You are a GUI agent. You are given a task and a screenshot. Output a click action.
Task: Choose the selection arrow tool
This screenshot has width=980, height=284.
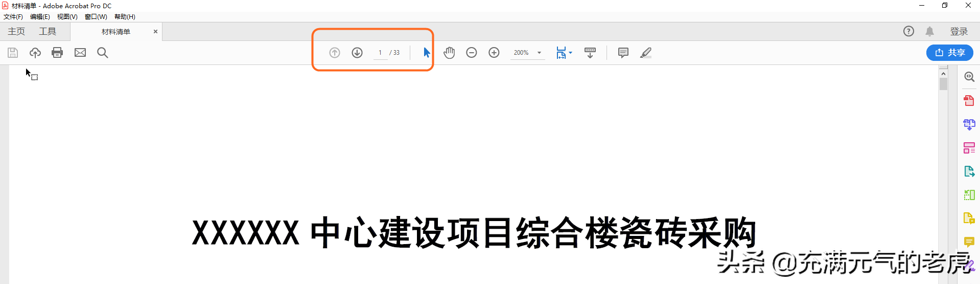(x=427, y=53)
